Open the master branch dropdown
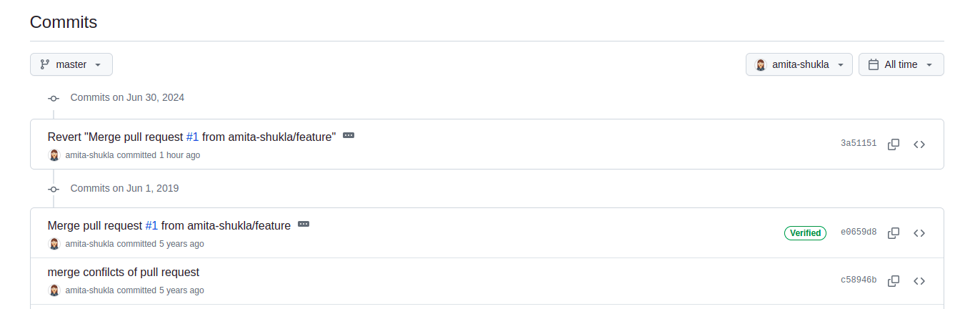This screenshot has height=309, width=980. point(71,64)
